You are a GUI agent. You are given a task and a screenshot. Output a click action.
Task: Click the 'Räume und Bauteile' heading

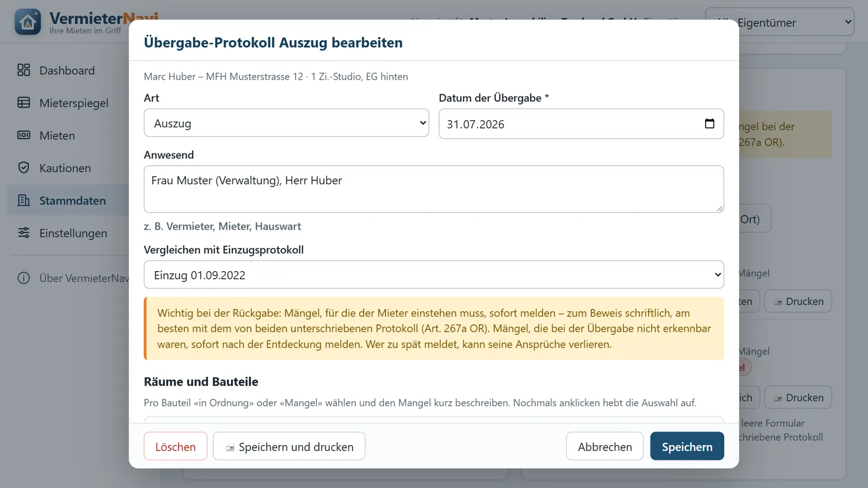[x=201, y=381]
